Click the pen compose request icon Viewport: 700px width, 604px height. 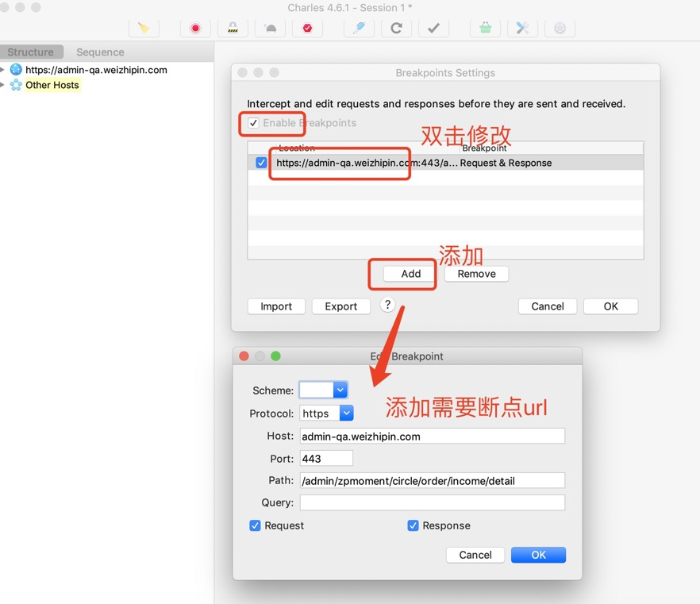(x=359, y=28)
